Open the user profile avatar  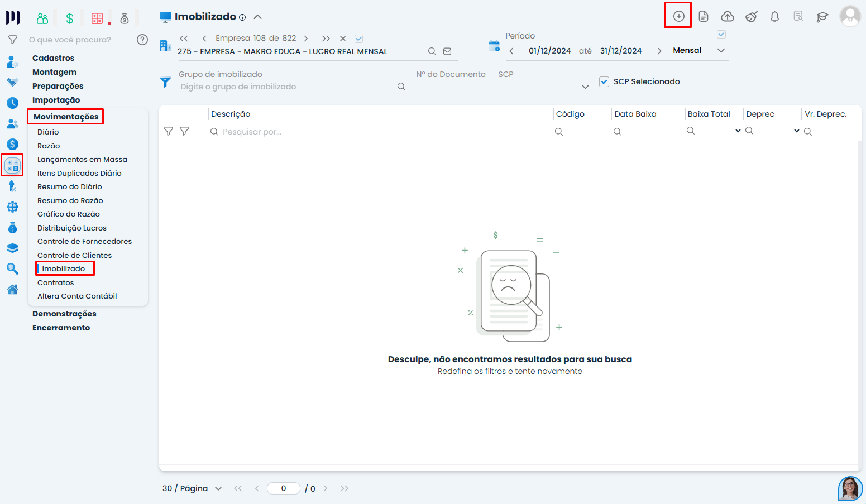point(850,16)
